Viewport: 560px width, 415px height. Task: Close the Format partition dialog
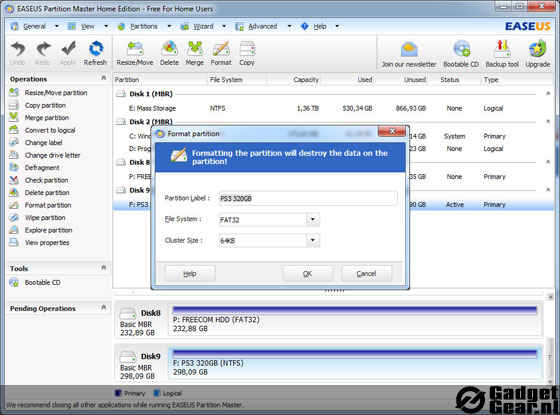point(392,131)
